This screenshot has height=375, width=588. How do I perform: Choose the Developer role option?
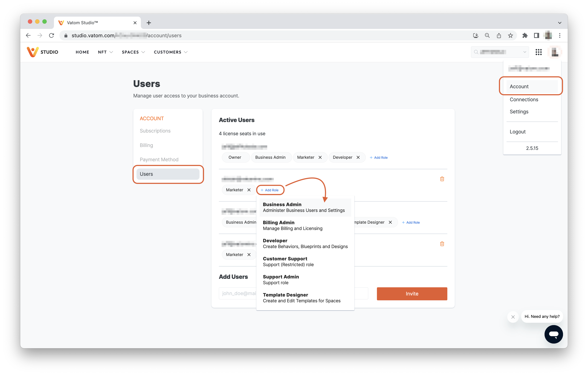[305, 244]
